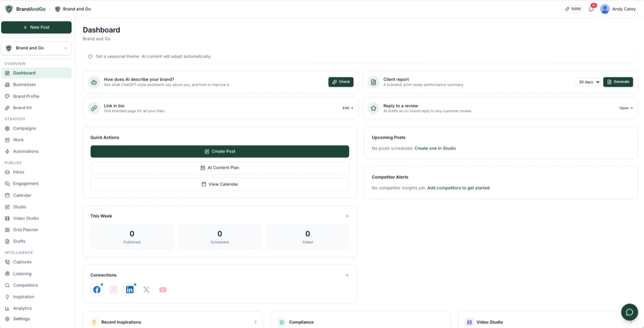This screenshot has width=644, height=328.
Task: Open the notifications bell icon
Action: [x=591, y=9]
